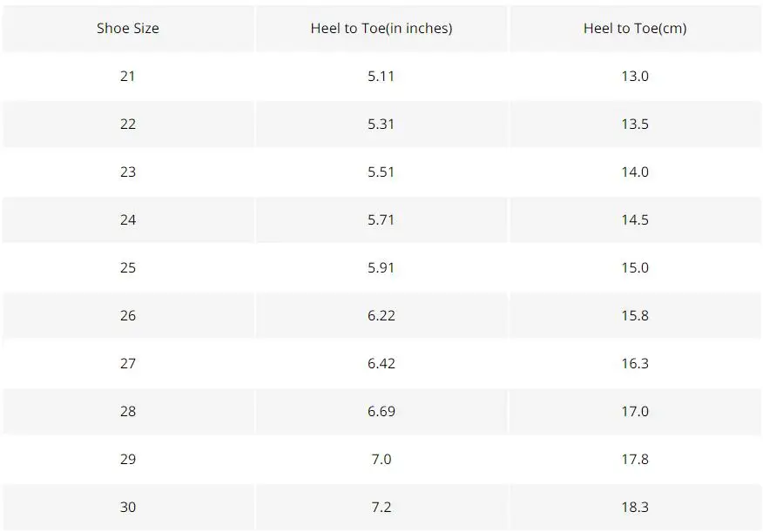Click the 13.5 cm value
The height and width of the screenshot is (532, 763).
(x=635, y=124)
